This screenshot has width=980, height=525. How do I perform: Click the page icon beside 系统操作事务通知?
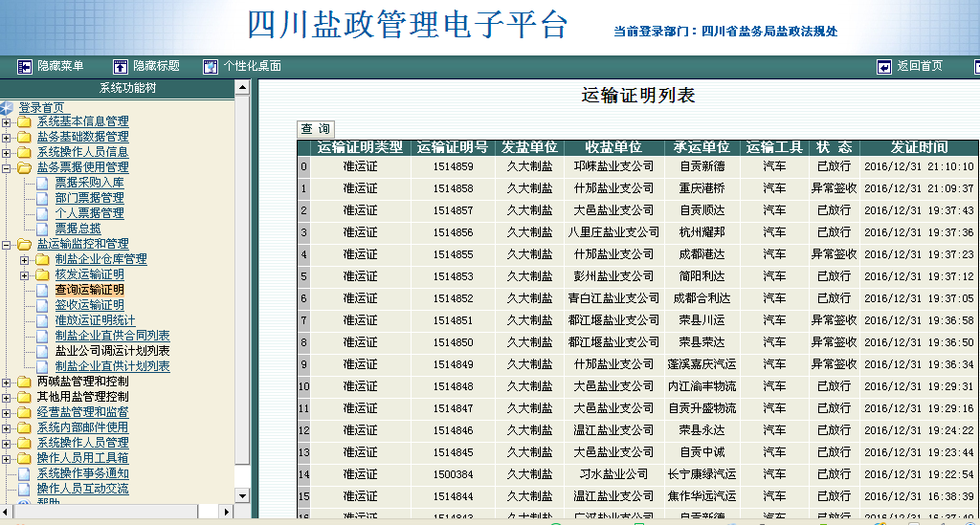(x=24, y=473)
